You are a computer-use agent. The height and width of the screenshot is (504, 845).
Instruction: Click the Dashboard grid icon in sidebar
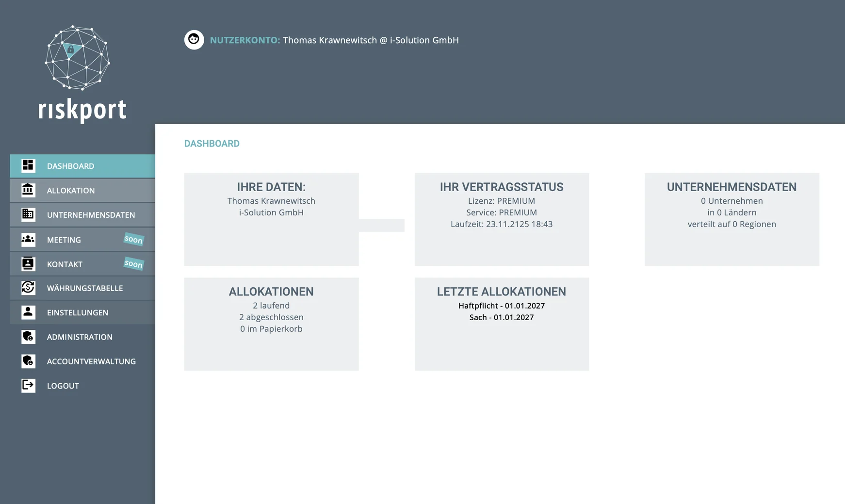coord(28,166)
